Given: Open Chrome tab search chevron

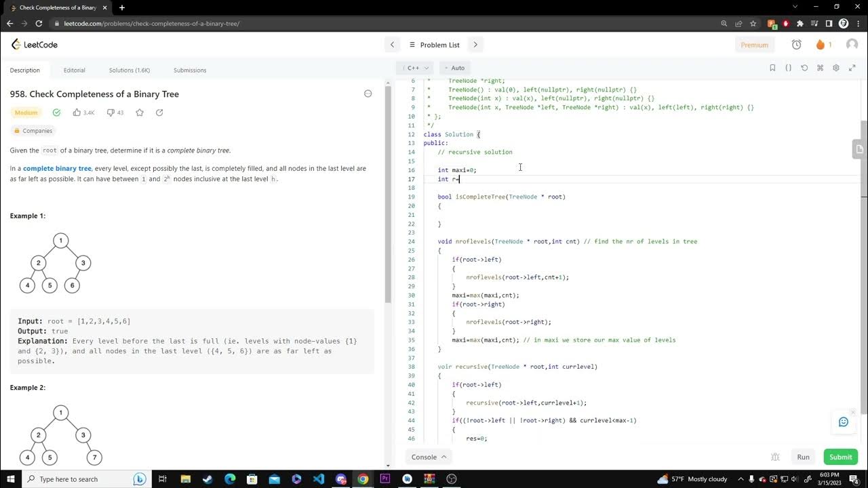Looking at the screenshot, I should [x=795, y=7].
